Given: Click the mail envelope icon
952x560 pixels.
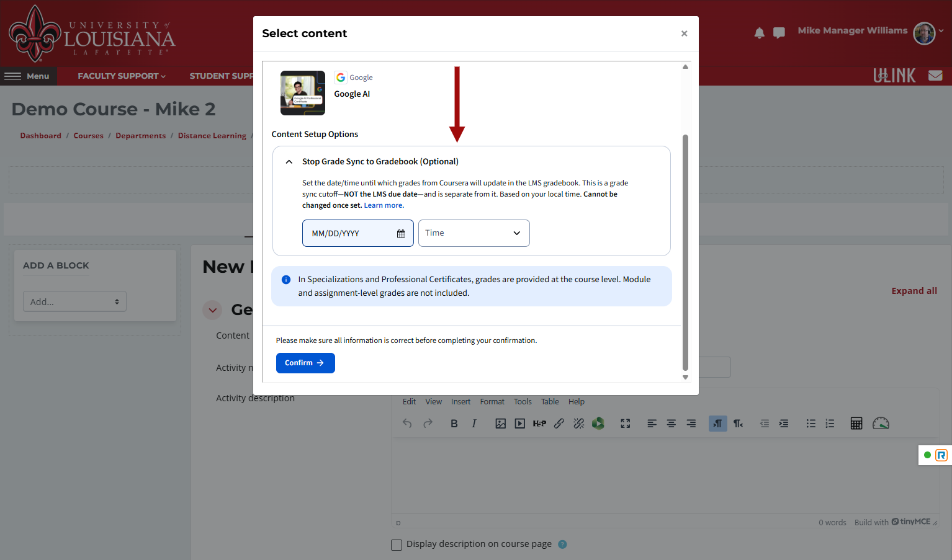Looking at the screenshot, I should click(x=935, y=76).
